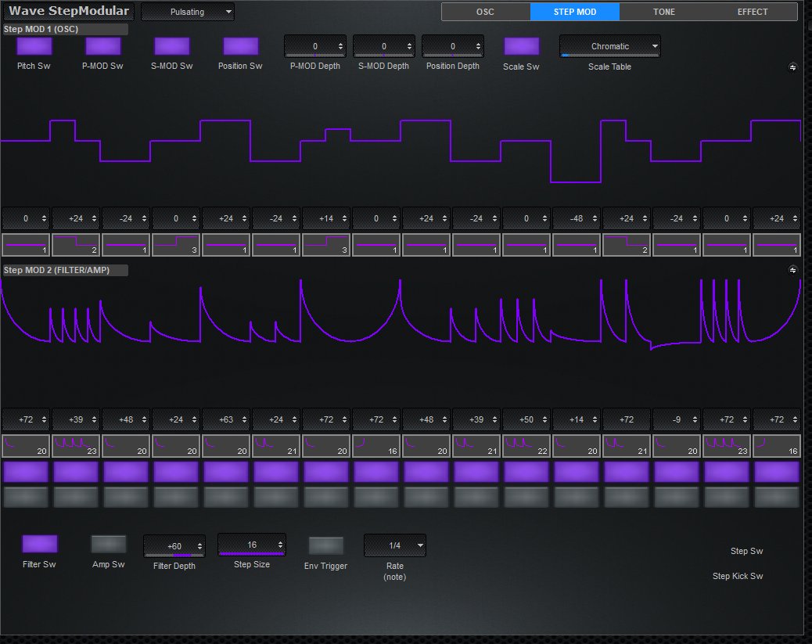Open curve shape selector for Step MOD 1 step 5
This screenshot has width=812, height=644.
pos(226,245)
